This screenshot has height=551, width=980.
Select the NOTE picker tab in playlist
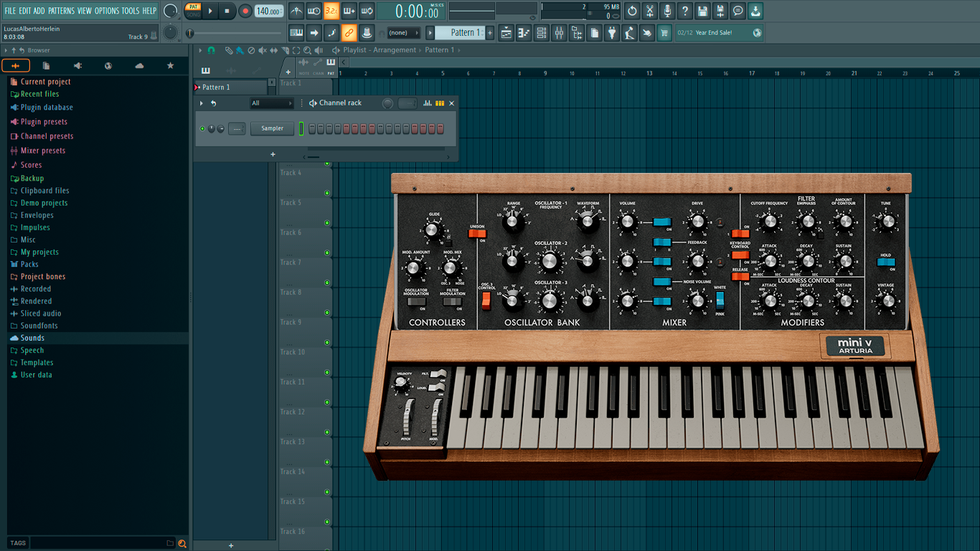tap(303, 66)
